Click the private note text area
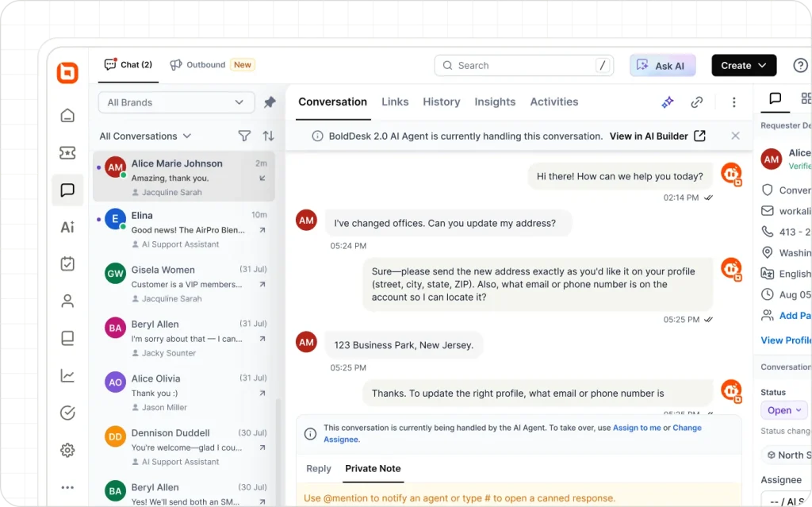 click(518, 496)
